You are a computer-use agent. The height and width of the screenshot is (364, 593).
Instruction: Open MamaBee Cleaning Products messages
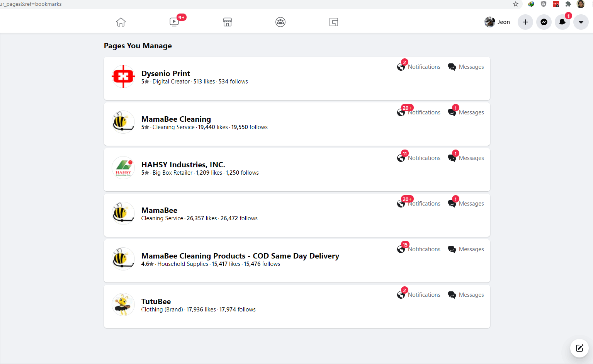(x=466, y=249)
